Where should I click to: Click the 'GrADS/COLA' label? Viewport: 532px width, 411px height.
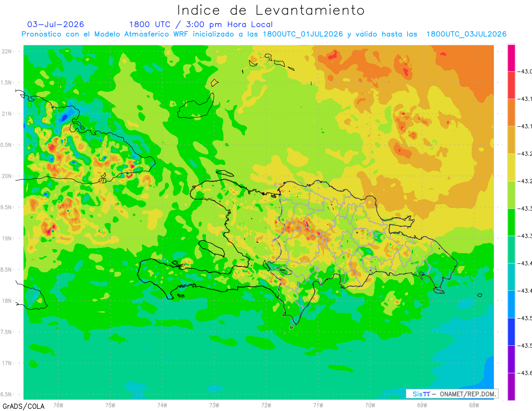pos(23,406)
